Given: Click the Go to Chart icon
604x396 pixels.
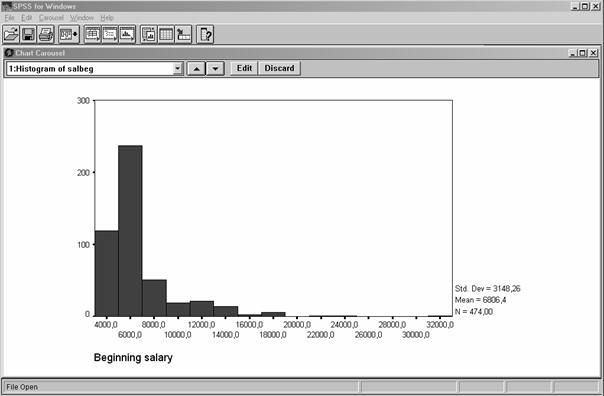Looking at the screenshot, I should [148, 34].
